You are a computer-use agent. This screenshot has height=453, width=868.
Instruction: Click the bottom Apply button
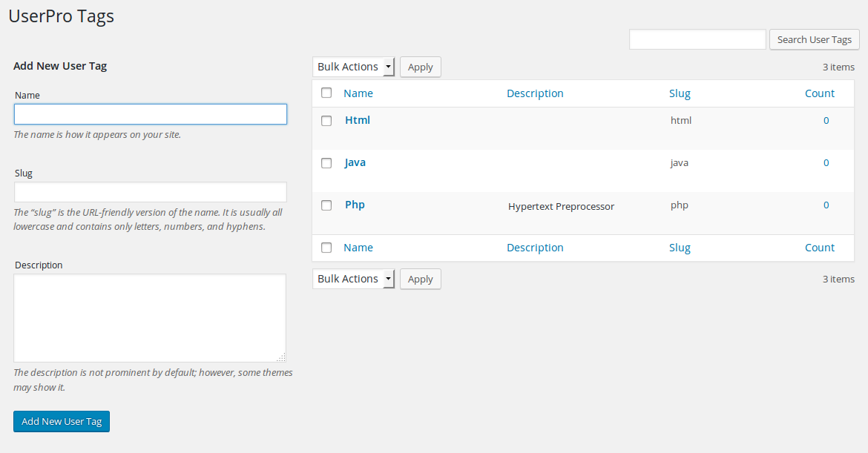click(x=421, y=279)
